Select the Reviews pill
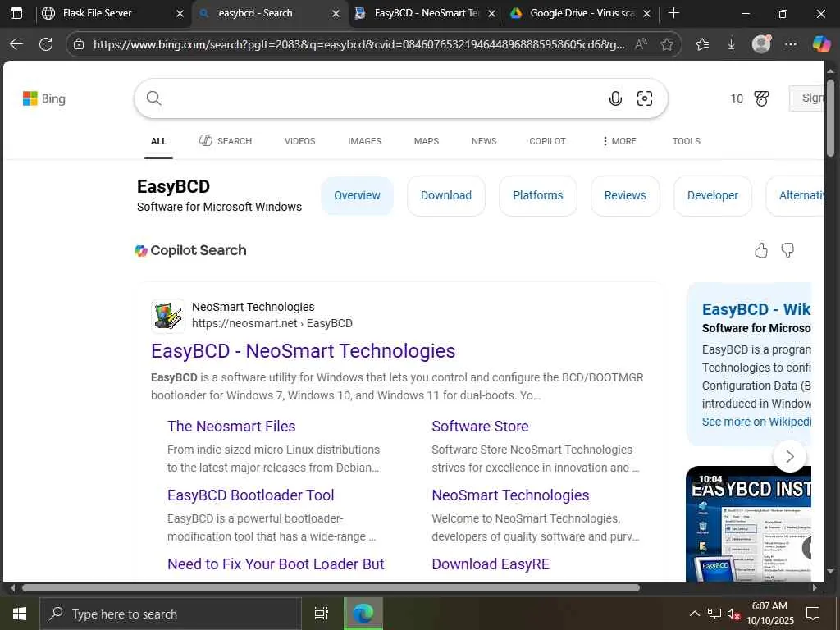Image resolution: width=840 pixels, height=630 pixels. coord(625,195)
